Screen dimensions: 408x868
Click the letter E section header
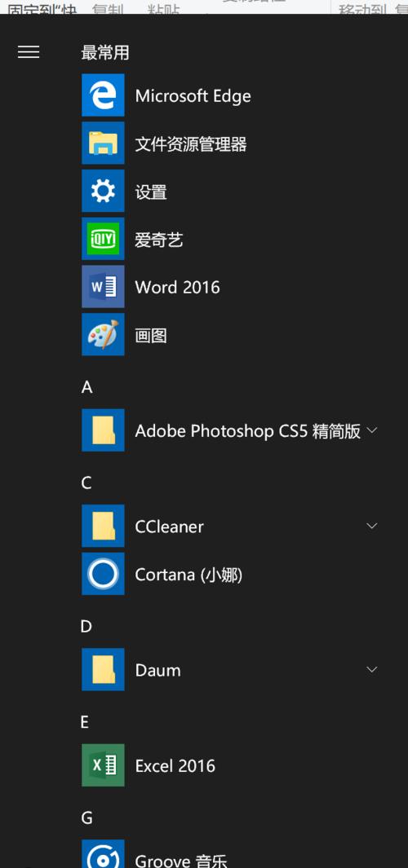click(x=85, y=722)
